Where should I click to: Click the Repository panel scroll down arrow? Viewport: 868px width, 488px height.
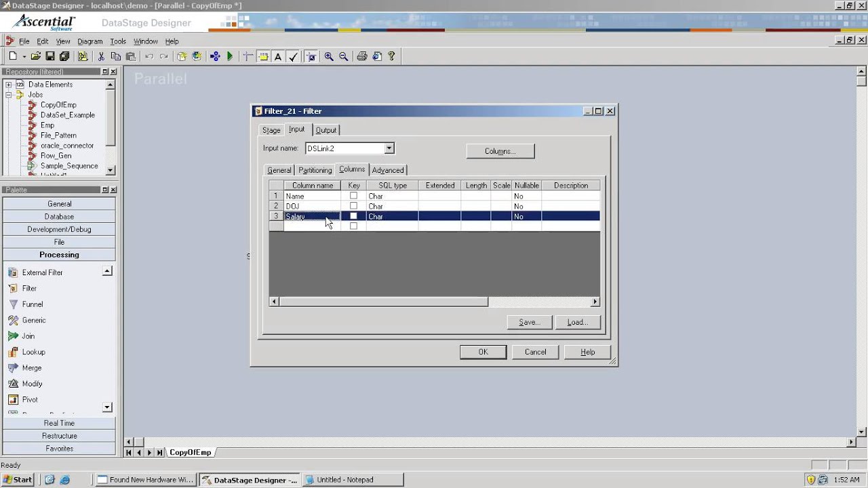pos(111,170)
